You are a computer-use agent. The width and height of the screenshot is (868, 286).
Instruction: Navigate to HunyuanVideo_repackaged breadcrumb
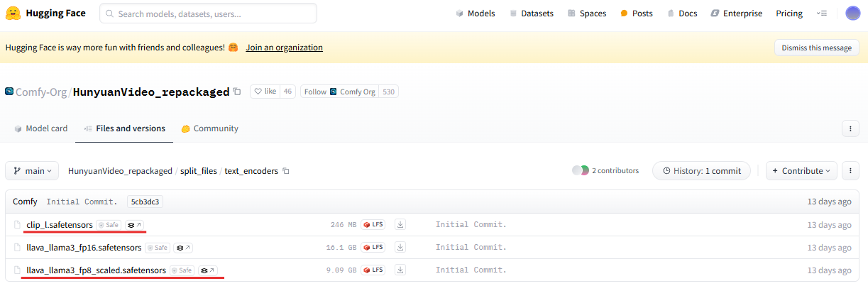(120, 171)
